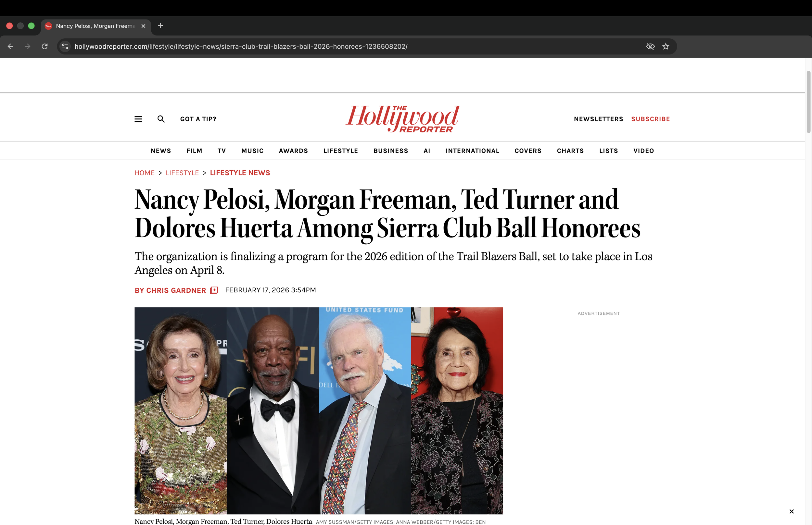
Task: Open the CHARTS navigation item
Action: (x=570, y=151)
